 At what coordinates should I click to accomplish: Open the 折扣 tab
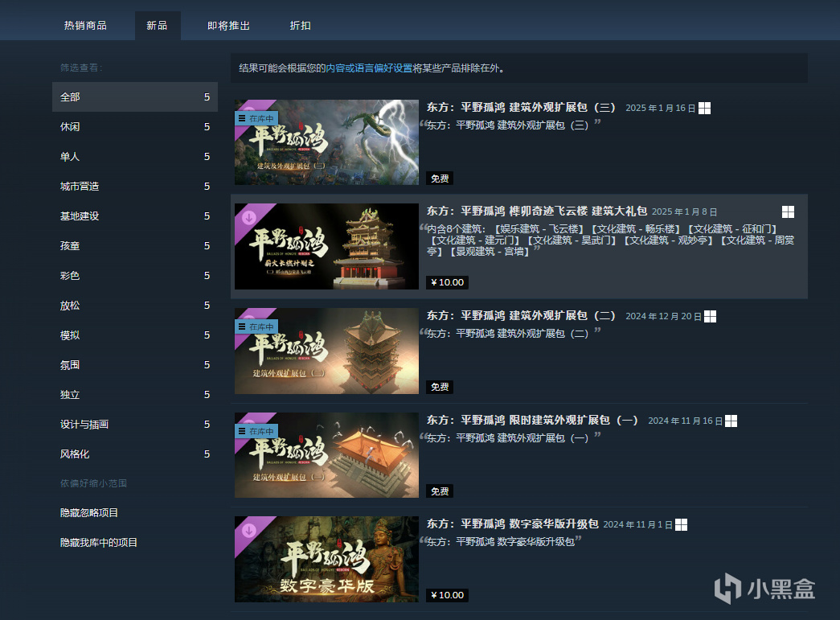300,25
